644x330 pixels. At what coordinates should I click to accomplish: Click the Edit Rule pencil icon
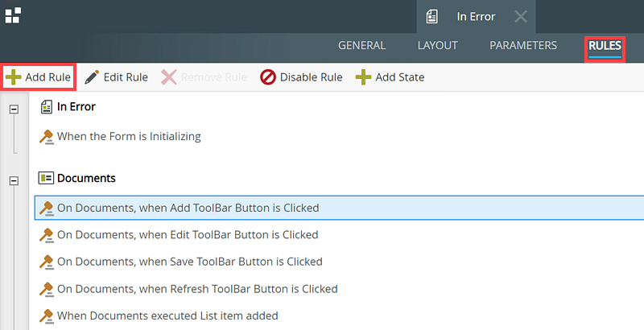pyautogui.click(x=92, y=77)
